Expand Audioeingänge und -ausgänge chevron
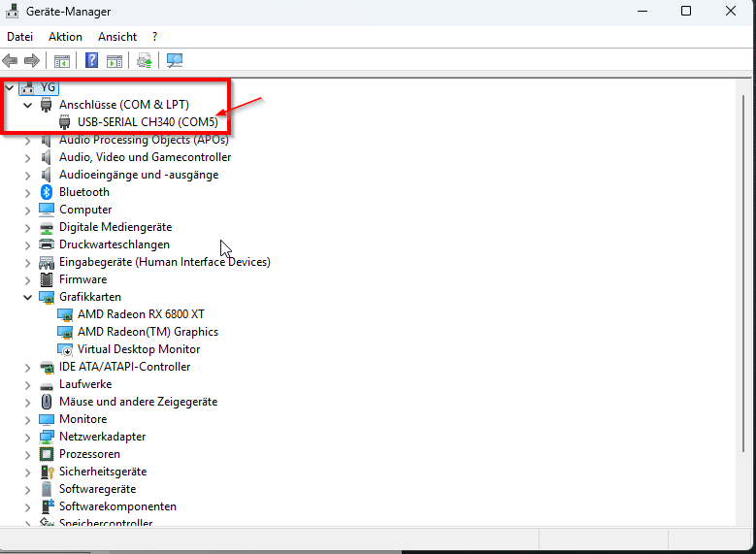This screenshot has height=554, width=756. pos(27,175)
